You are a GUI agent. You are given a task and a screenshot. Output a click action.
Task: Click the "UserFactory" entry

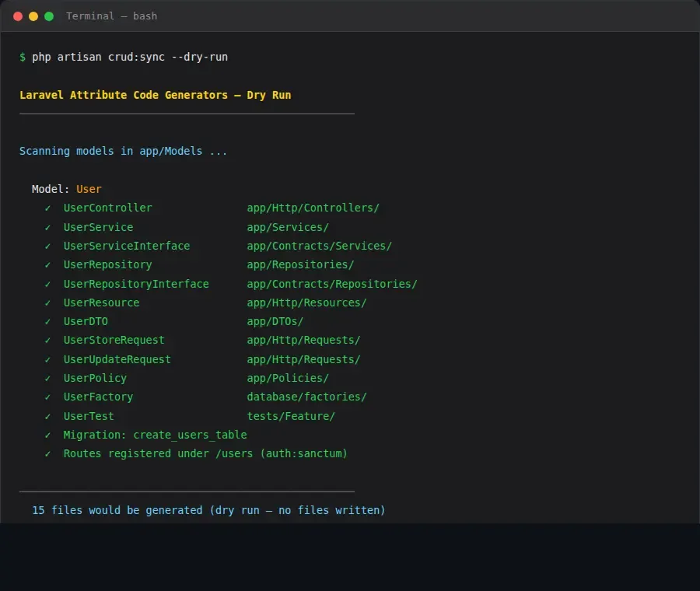click(98, 397)
